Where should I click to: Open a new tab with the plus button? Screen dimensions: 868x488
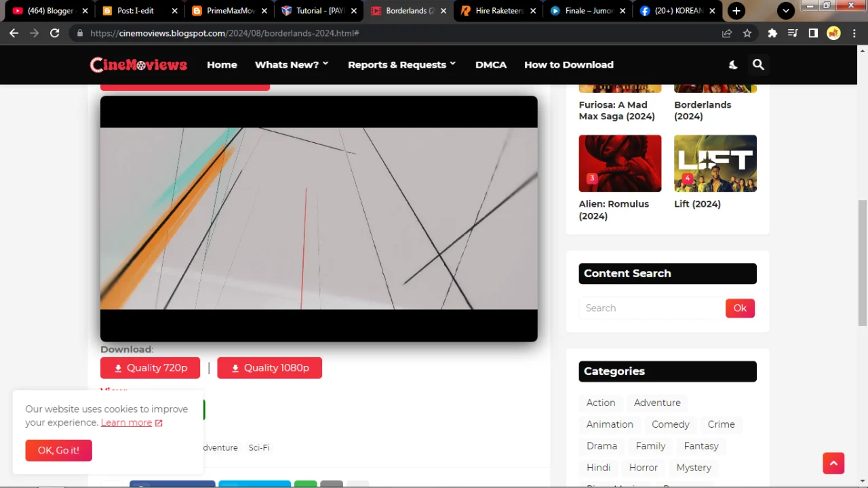(736, 11)
